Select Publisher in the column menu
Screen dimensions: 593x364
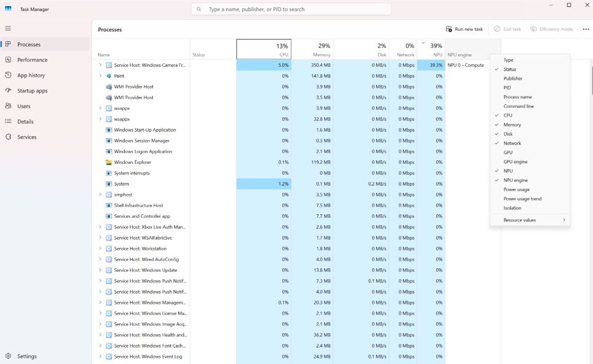pos(530,79)
